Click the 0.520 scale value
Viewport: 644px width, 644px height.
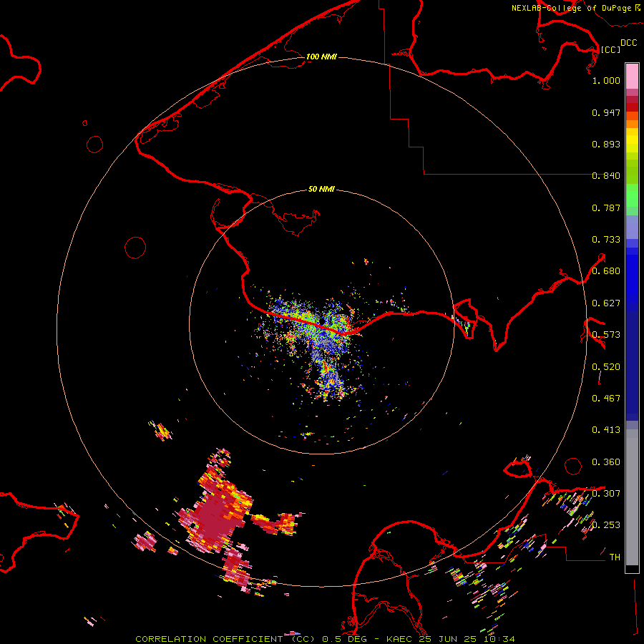coord(606,367)
